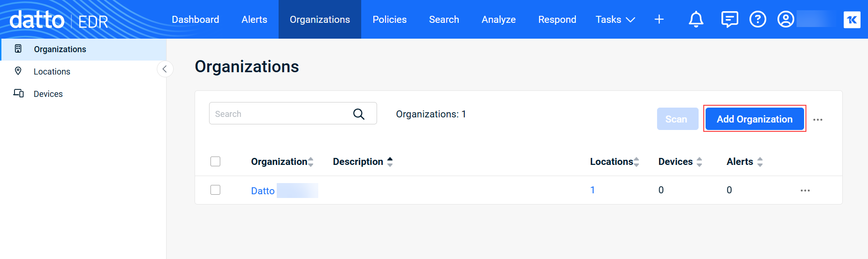Open the Respond tab
The image size is (868, 259).
coord(557,20)
